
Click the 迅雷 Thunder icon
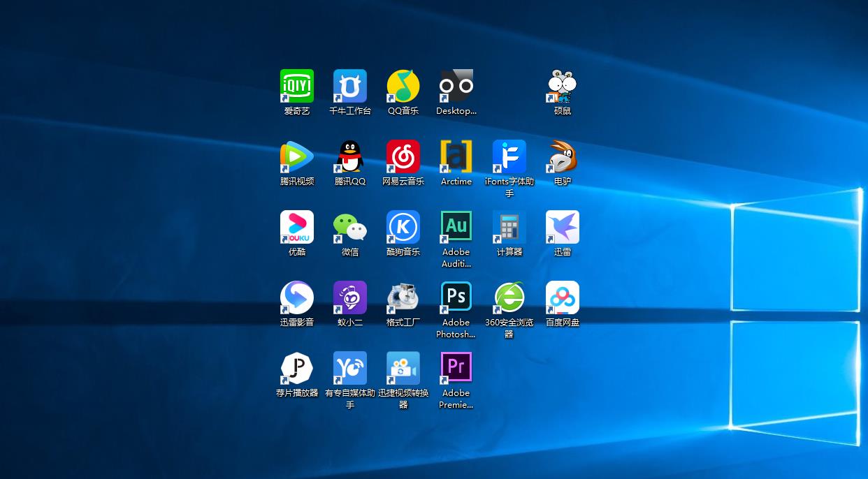point(563,227)
